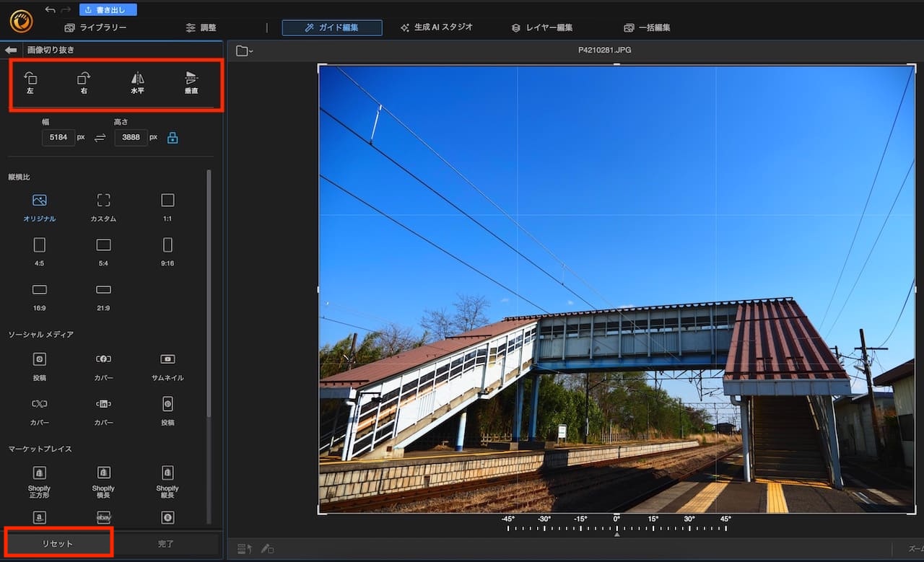Select the オリジナル aspect ratio

pos(39,207)
